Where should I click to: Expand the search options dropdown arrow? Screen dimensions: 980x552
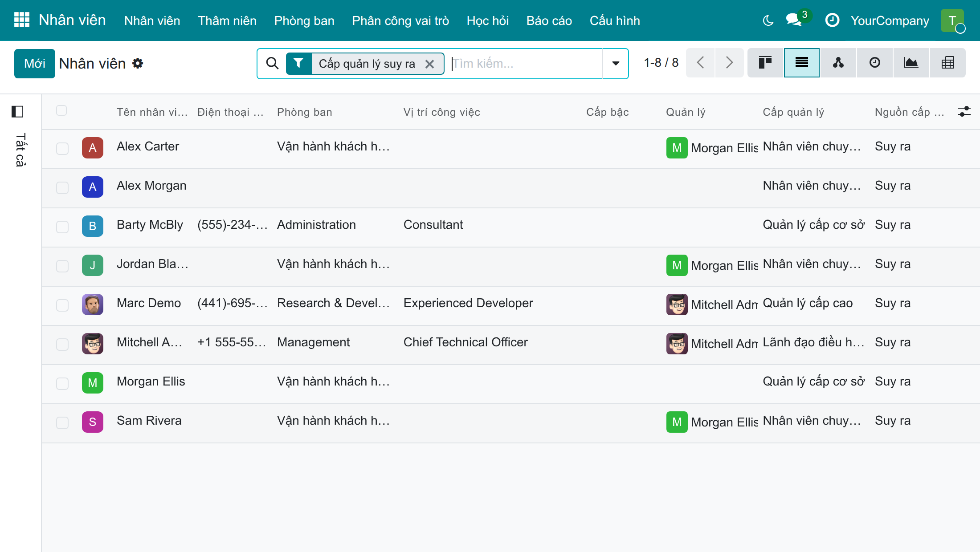pos(616,63)
